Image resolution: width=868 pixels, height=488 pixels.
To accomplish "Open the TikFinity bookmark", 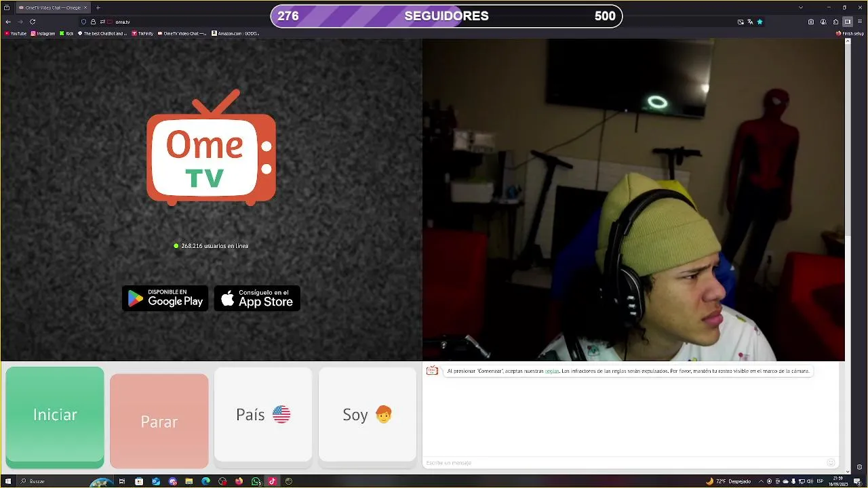I will [x=142, y=33].
